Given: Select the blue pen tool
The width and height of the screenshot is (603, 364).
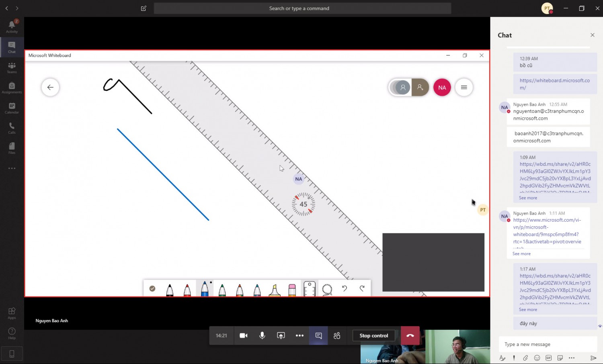Looking at the screenshot, I should pyautogui.click(x=205, y=288).
